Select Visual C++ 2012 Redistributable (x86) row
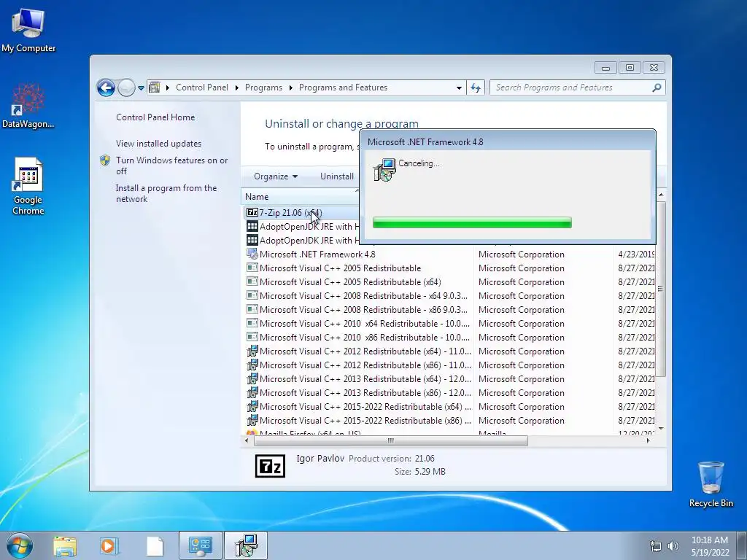The height and width of the screenshot is (560, 747). point(357,365)
